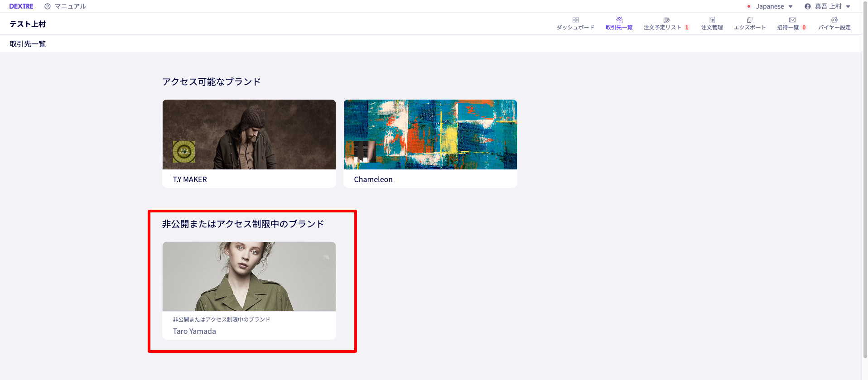Click the round T.Y MAKER logo badge
The width and height of the screenshot is (868, 380).
pyautogui.click(x=184, y=152)
